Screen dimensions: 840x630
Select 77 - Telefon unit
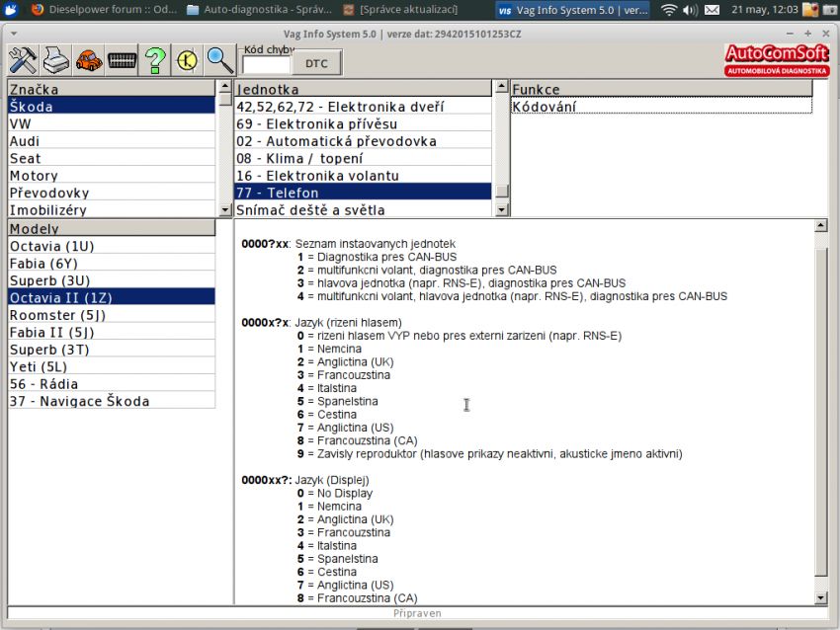pos(363,193)
